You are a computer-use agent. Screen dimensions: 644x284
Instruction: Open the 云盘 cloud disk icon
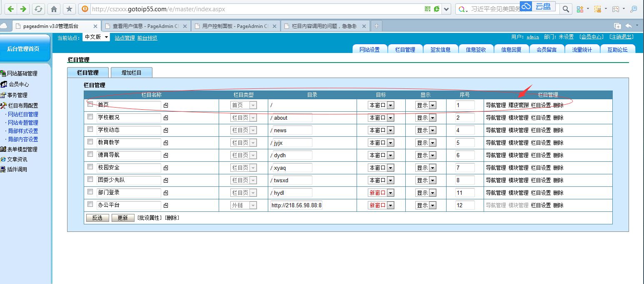coord(537,6)
